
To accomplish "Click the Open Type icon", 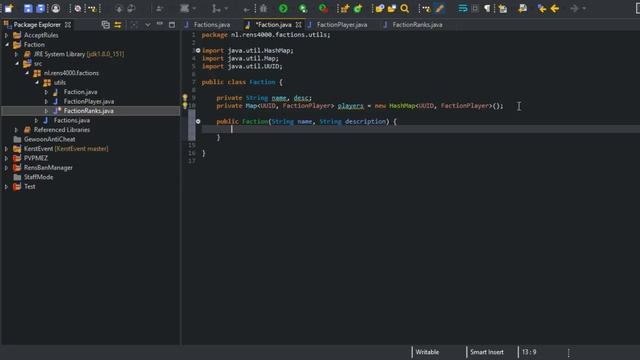I will click(x=379, y=9).
